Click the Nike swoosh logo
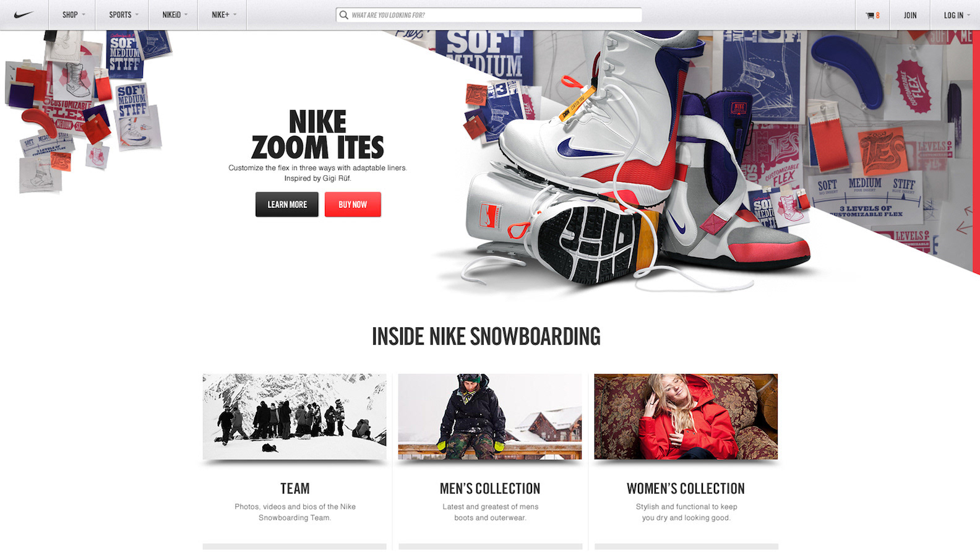Viewport: 980px width, 552px height. coord(24,15)
